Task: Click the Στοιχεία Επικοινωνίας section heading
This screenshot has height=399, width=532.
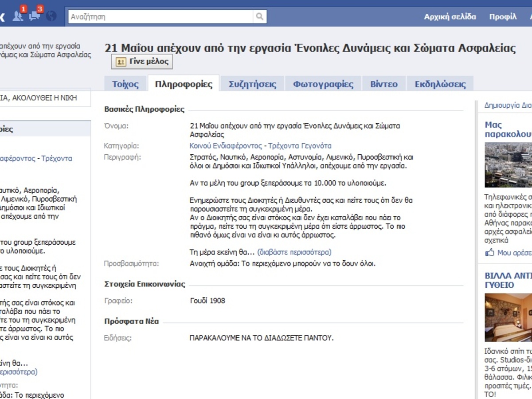Action: 145,284
